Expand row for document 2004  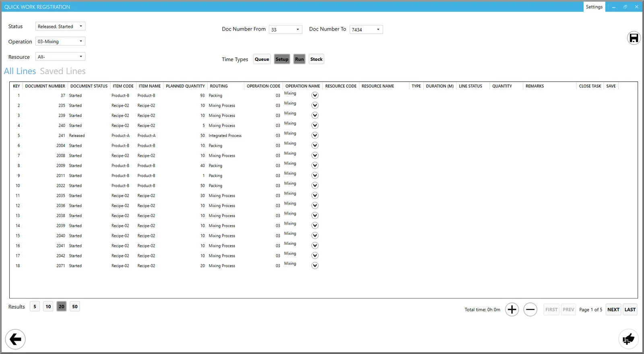pos(315,145)
